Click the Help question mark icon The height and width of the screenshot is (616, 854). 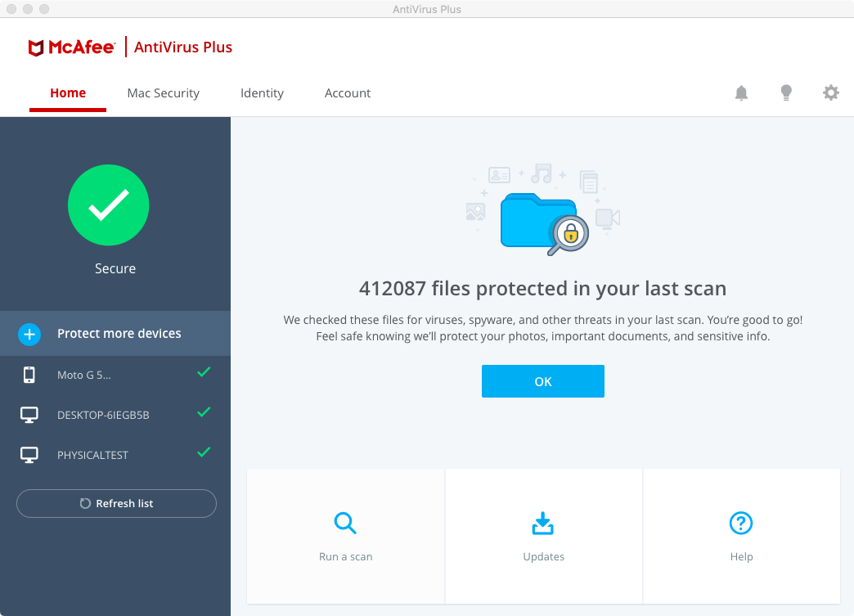pyautogui.click(x=740, y=523)
